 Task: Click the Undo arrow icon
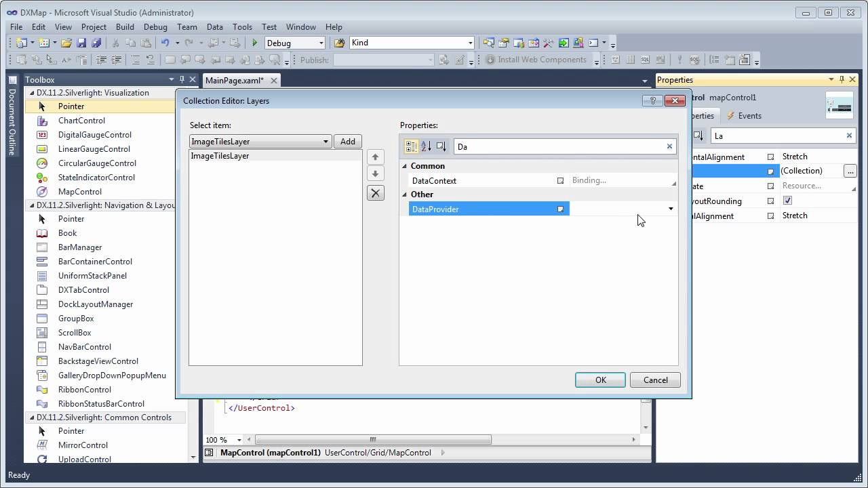(165, 43)
